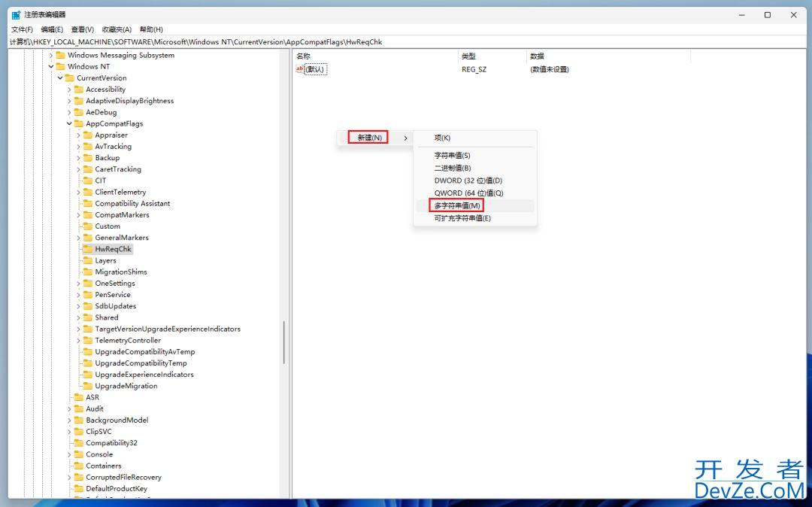Click the MigrationShims folder icon

[88, 272]
